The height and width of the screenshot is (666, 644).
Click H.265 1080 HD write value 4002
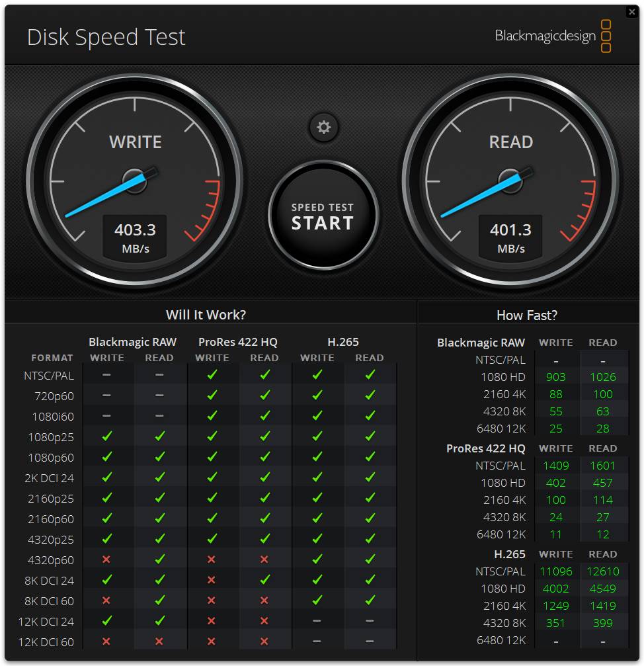555,589
